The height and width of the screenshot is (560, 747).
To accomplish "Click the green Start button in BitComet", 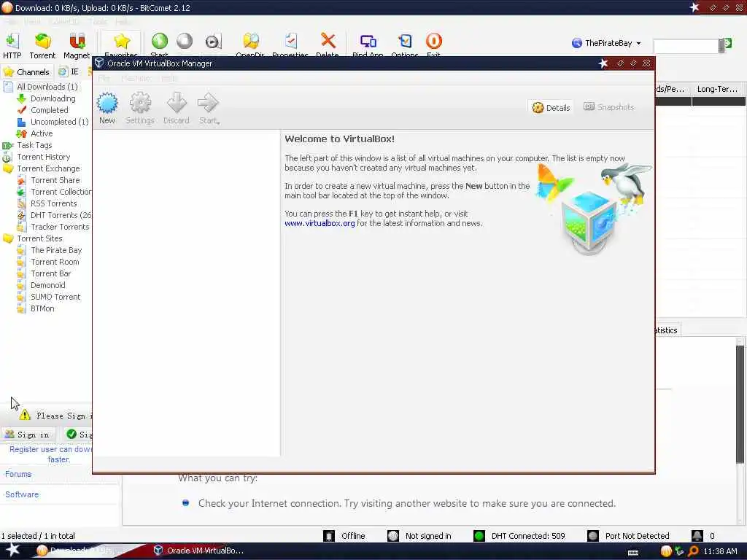I will tap(160, 42).
